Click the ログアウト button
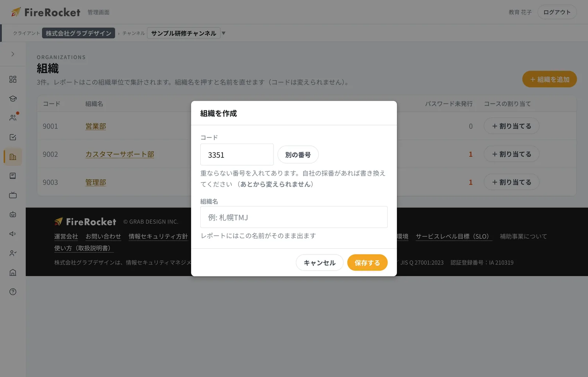Screen dimensions: 588x377 tap(557, 12)
